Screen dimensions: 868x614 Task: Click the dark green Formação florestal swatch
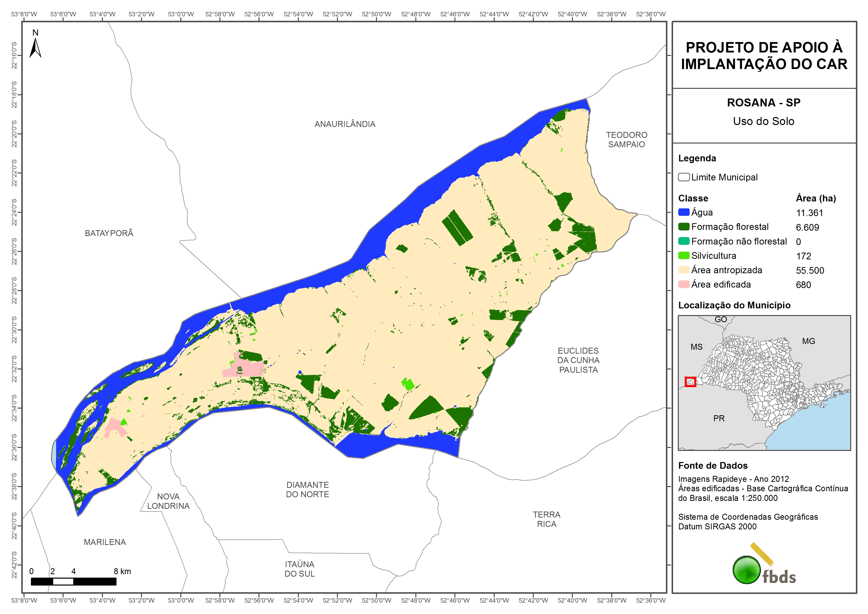(683, 227)
